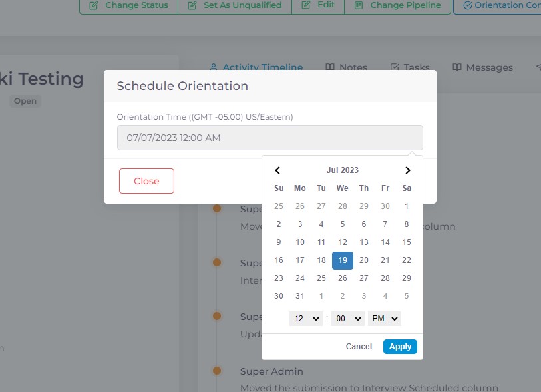Open the AM/PM dropdown
Screen dimensions: 541x392
click(385, 319)
